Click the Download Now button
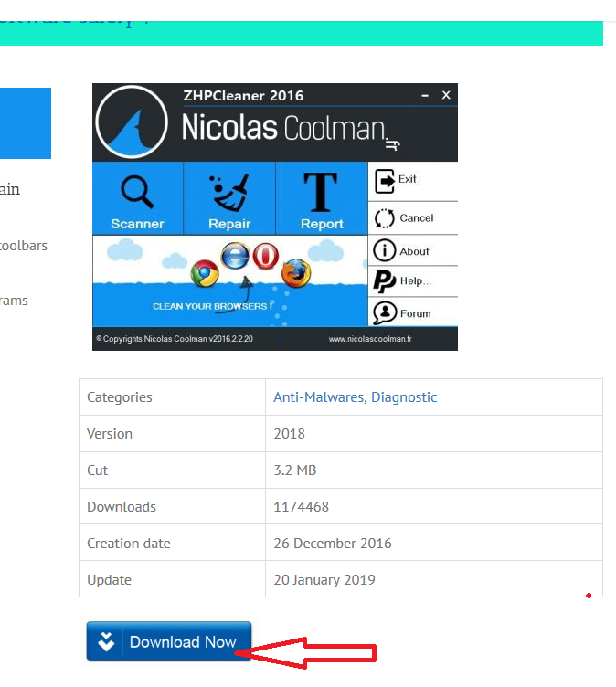 (x=169, y=641)
